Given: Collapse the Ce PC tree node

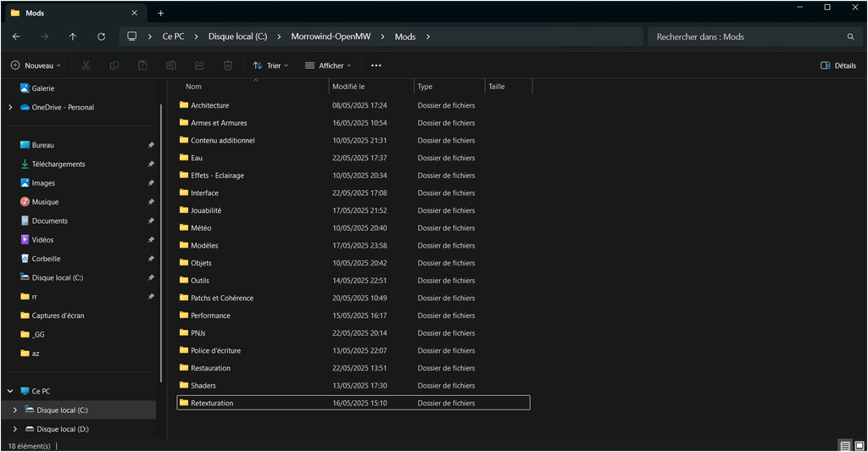Looking at the screenshot, I should 10,391.
